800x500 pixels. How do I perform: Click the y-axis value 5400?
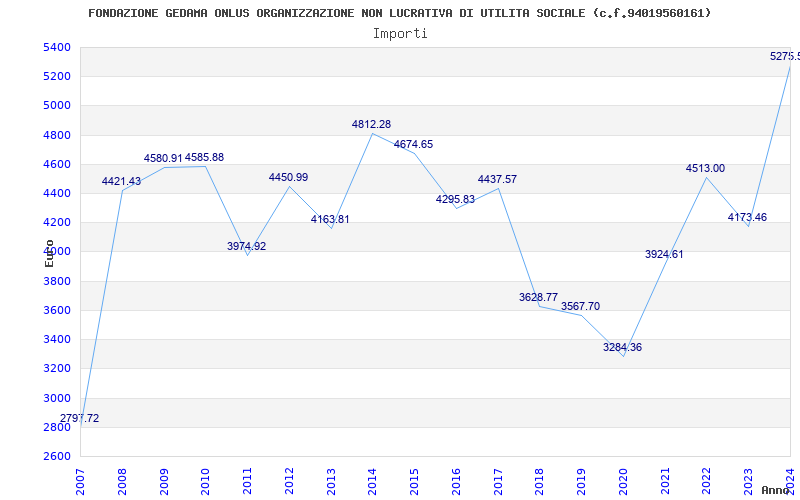click(58, 47)
